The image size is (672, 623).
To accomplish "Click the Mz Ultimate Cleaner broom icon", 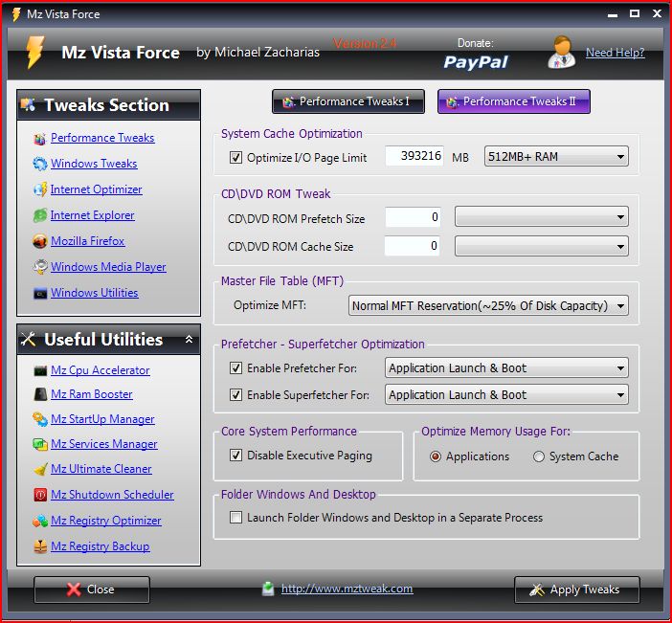I will [40, 469].
